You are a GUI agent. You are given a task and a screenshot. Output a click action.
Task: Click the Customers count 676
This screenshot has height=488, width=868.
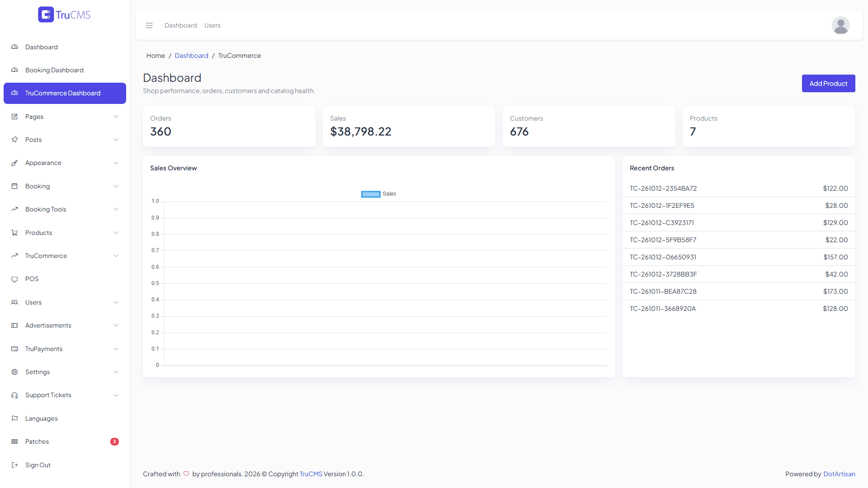[x=519, y=131]
